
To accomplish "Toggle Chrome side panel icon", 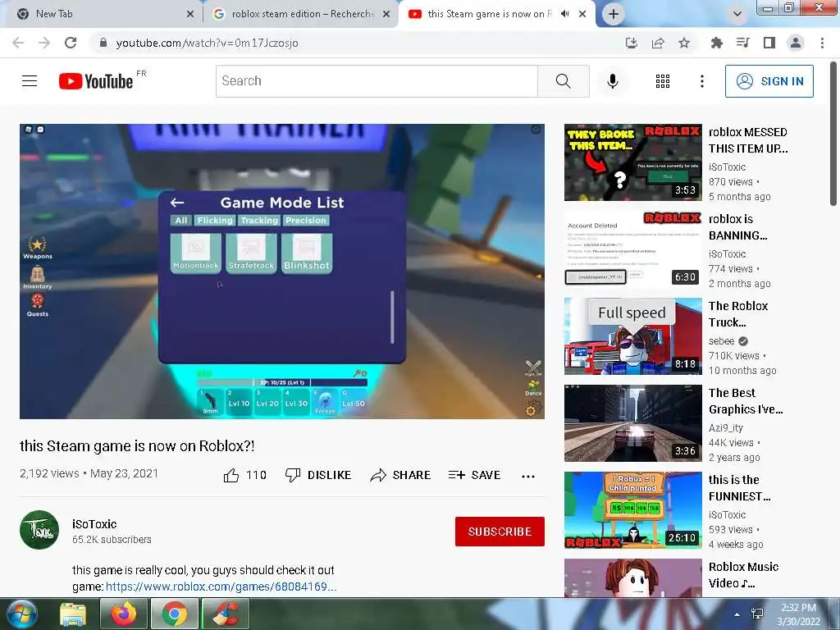I will 769,43.
